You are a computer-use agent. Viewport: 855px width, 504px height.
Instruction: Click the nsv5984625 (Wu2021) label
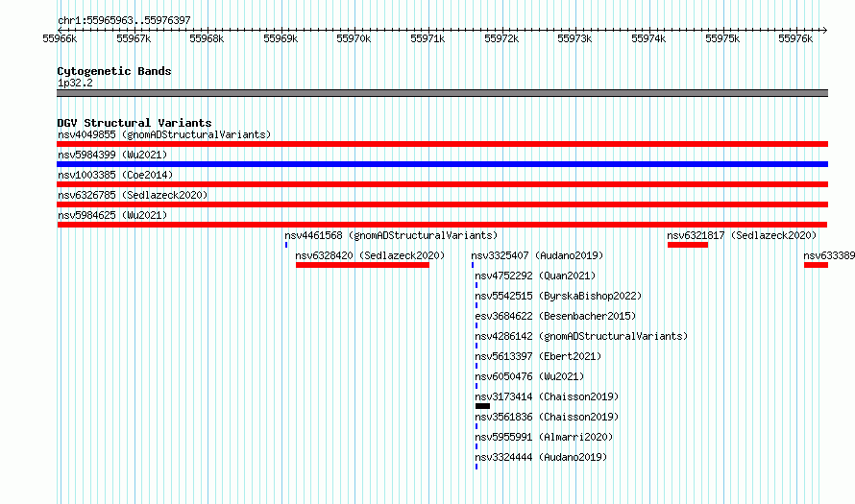112,215
